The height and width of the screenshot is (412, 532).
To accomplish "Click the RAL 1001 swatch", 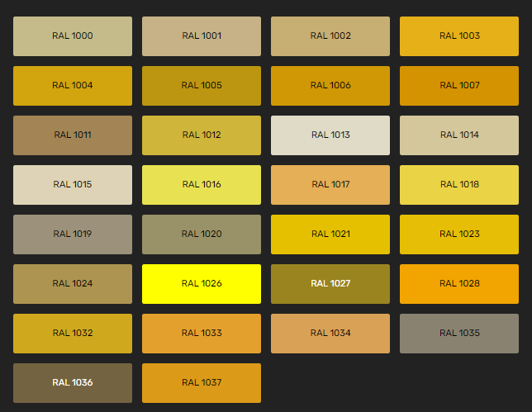I will point(202,36).
